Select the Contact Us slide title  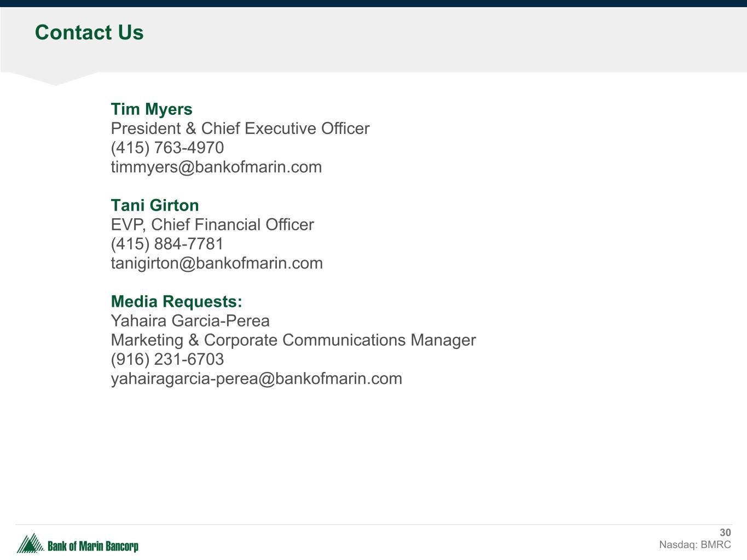point(89,33)
